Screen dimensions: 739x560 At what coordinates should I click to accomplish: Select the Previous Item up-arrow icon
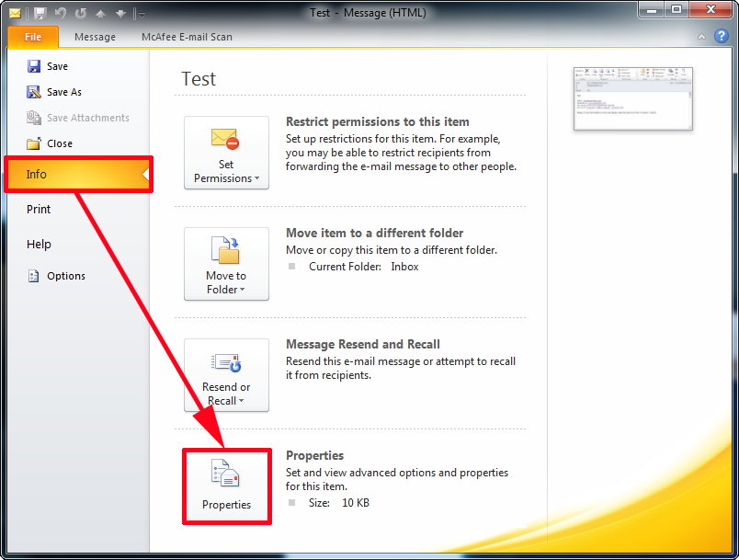click(x=101, y=13)
